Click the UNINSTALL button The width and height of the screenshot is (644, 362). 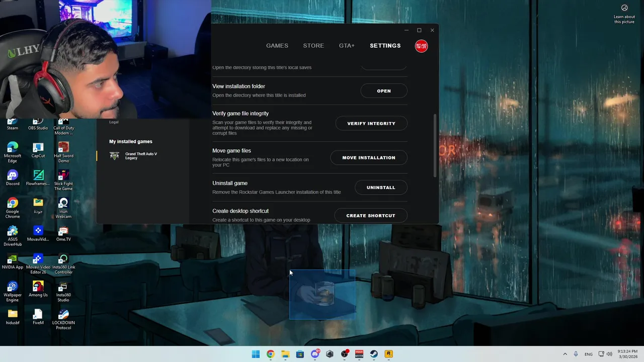point(381,188)
